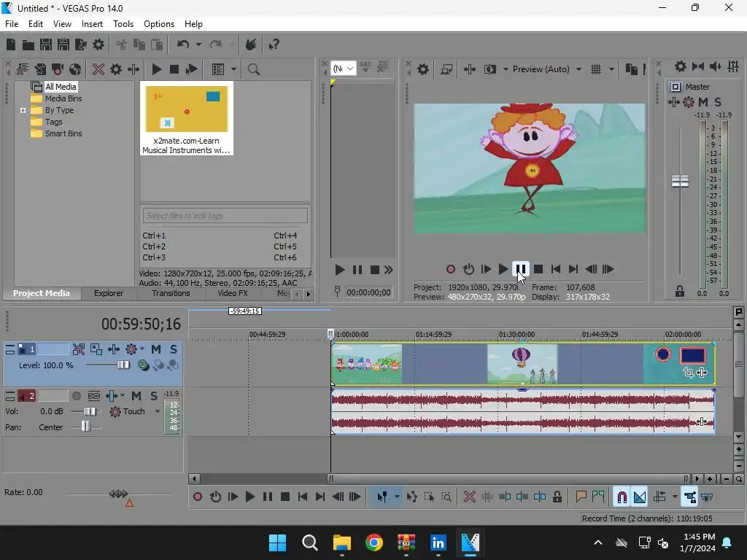Open split screen view dropdown arrow

(x=506, y=69)
